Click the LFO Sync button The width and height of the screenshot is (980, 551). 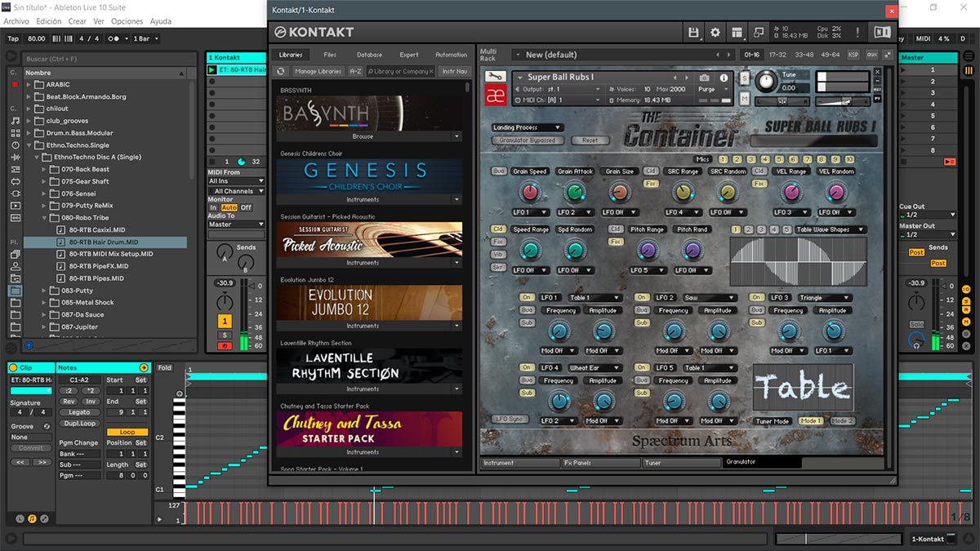click(x=510, y=420)
